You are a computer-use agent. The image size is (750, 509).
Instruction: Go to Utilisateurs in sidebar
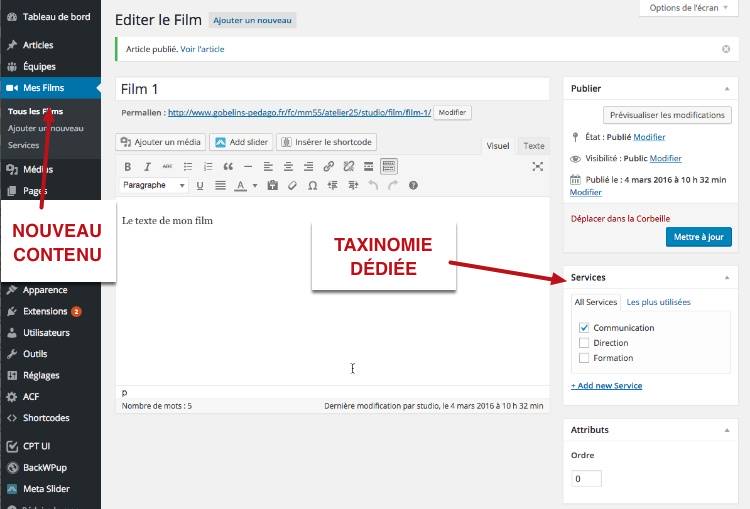(50, 332)
